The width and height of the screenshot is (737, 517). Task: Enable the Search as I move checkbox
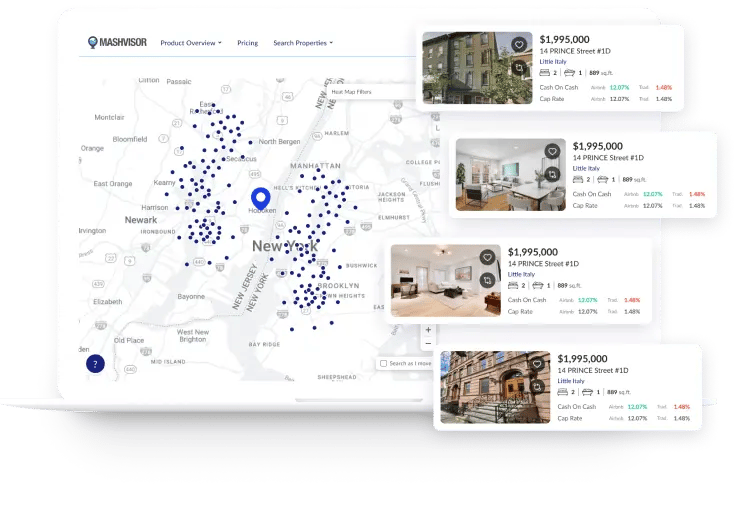(x=384, y=363)
